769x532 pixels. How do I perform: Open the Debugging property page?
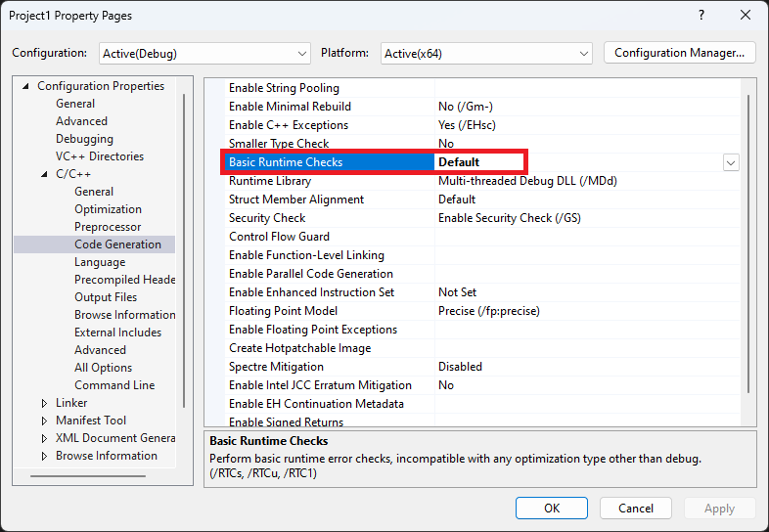point(84,139)
